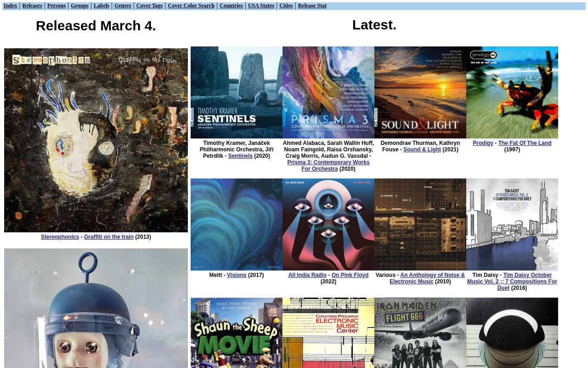This screenshot has height=368, width=588.
Task: Open the Index menu link
Action: (11, 6)
